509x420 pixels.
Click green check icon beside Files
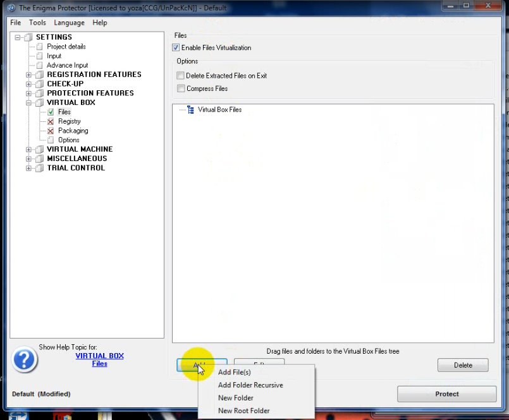pyautogui.click(x=51, y=112)
